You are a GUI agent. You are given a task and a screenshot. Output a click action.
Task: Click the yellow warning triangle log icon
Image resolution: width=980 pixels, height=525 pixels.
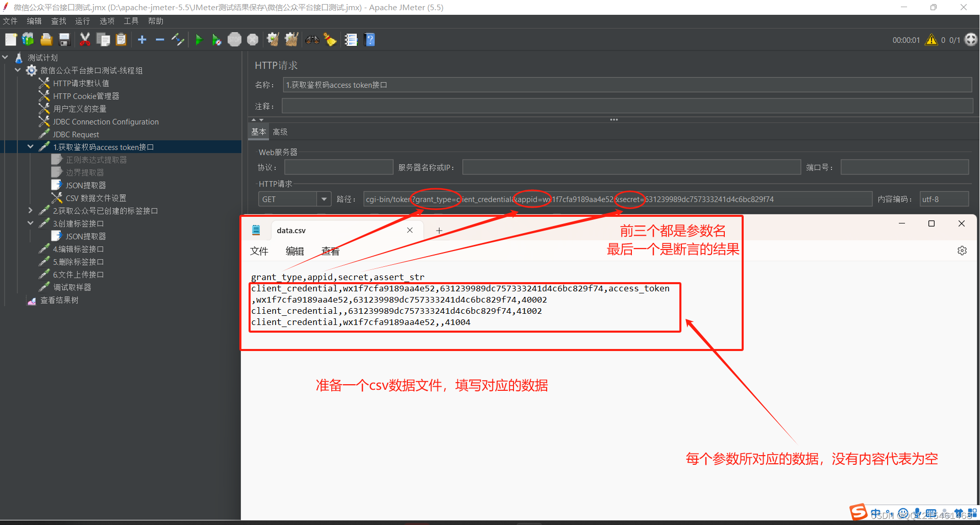[932, 40]
